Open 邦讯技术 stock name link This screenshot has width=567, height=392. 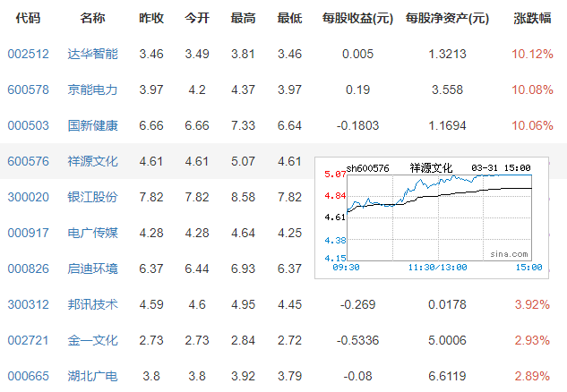[92, 304]
